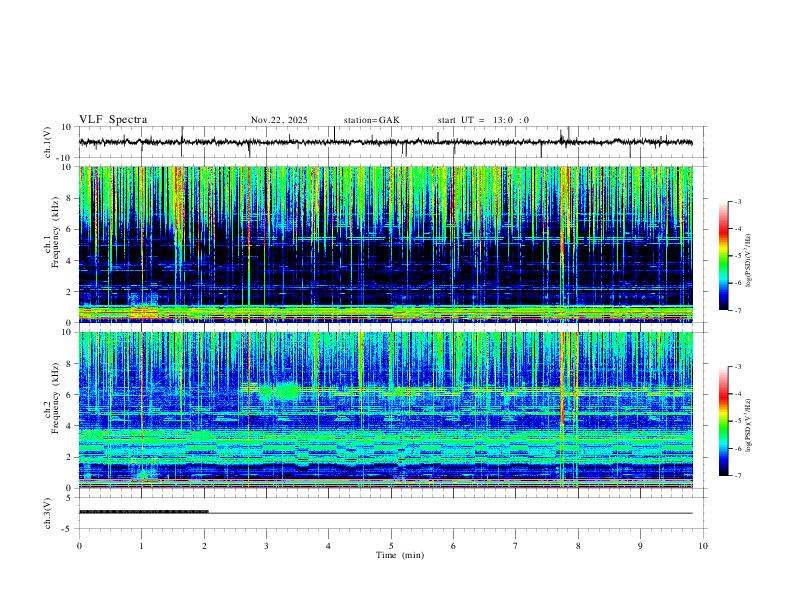Click the thick black ch.3 trace segment
The height and width of the screenshot is (612, 792).
pyautogui.click(x=143, y=512)
